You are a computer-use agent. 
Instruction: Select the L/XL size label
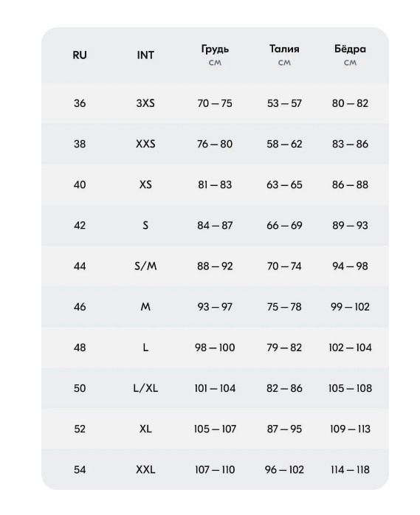(145, 388)
